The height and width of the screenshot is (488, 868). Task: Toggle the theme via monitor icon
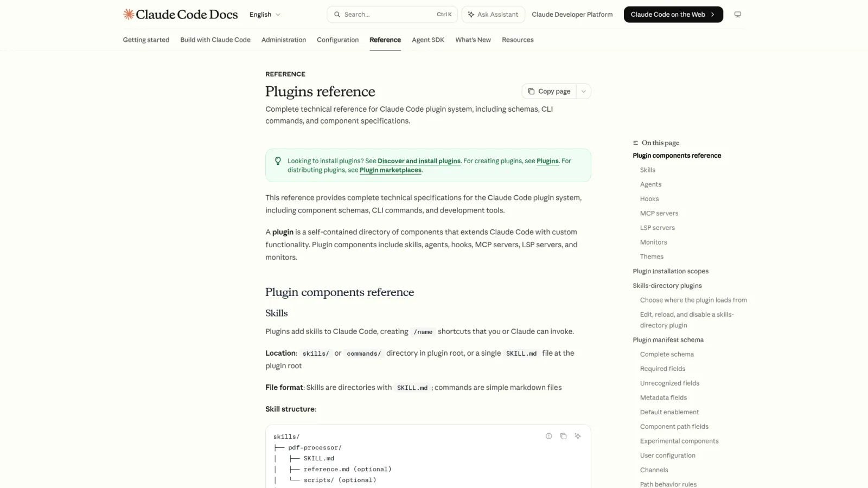(737, 15)
